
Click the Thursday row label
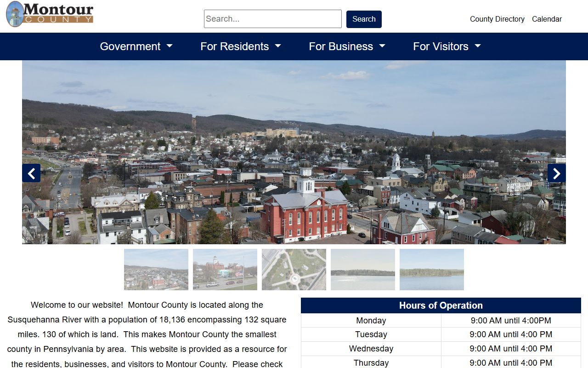point(371,362)
